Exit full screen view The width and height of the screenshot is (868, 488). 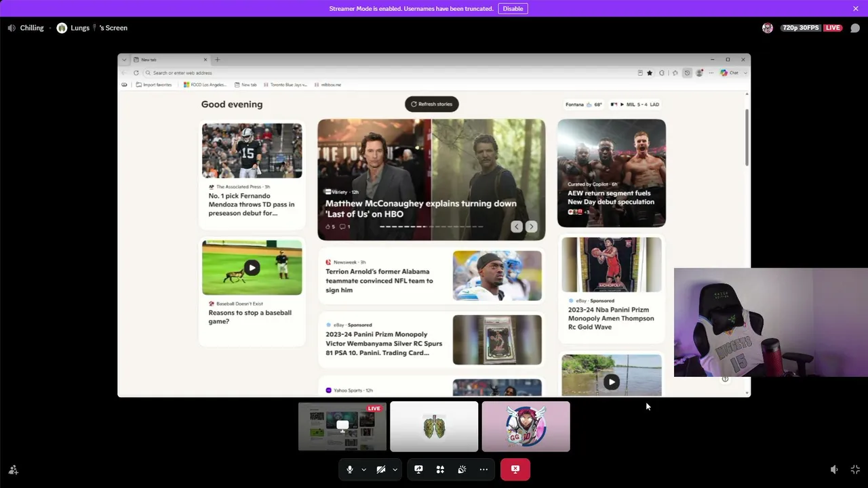(855, 469)
